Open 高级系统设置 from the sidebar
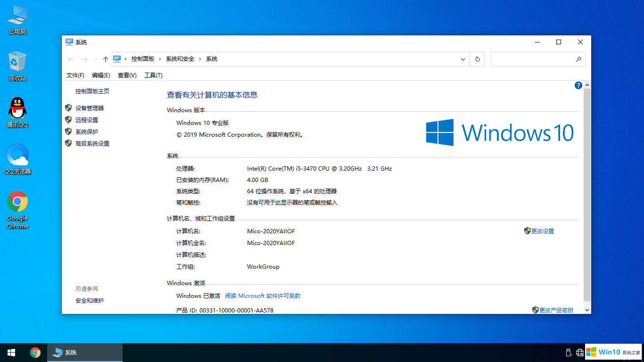This screenshot has height=362, width=644. pyautogui.click(x=92, y=144)
